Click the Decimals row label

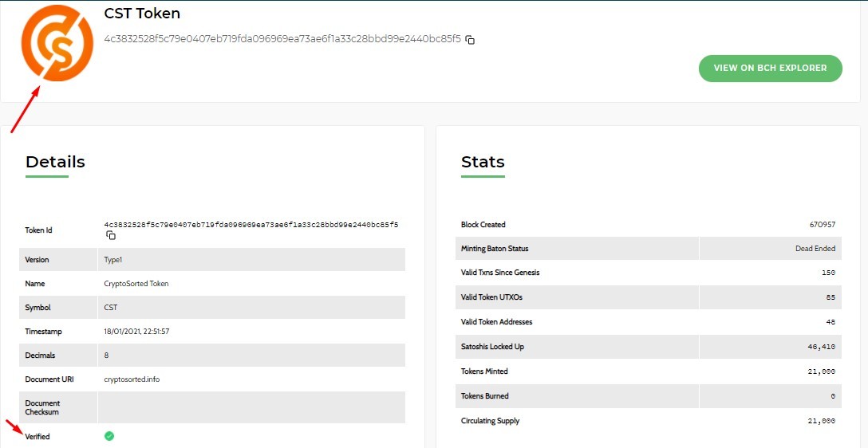pos(40,355)
